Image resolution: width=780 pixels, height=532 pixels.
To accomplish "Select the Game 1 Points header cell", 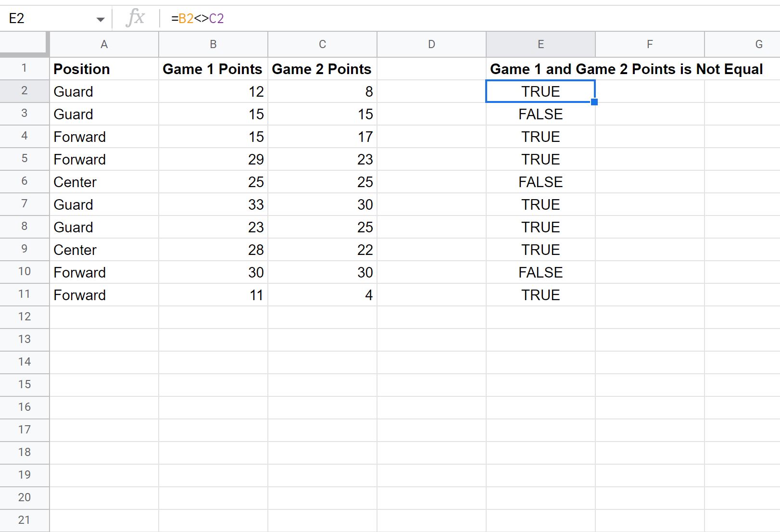I will pyautogui.click(x=213, y=69).
